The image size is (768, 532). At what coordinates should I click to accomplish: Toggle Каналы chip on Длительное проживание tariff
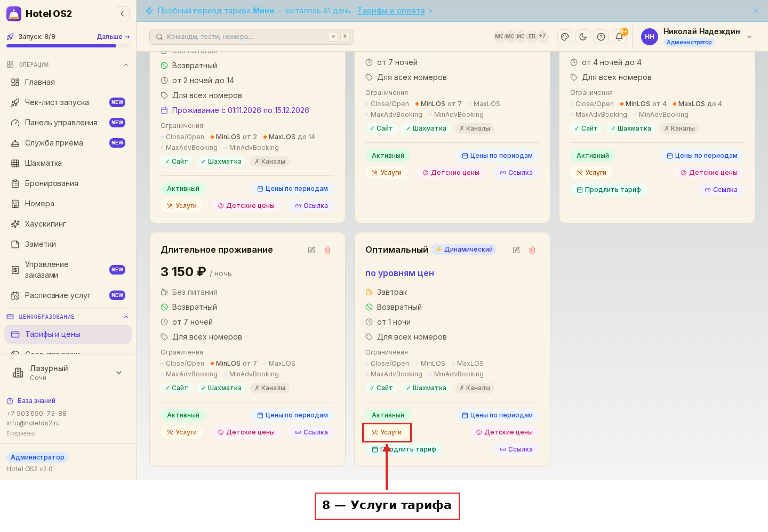[270, 388]
